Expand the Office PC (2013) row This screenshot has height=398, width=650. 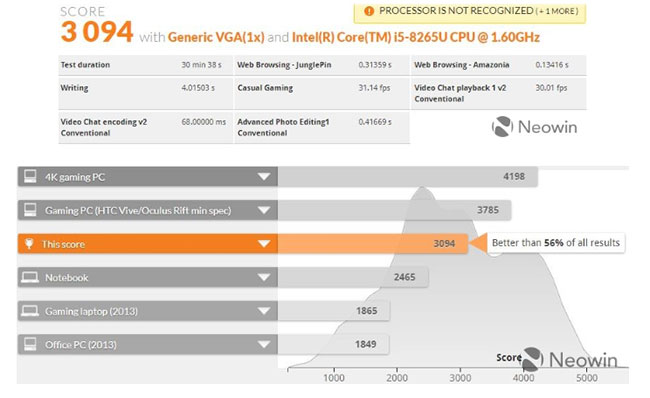click(x=264, y=344)
